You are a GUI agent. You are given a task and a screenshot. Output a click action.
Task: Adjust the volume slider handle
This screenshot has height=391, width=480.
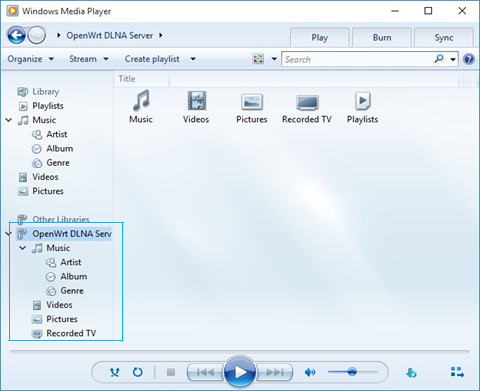pyautogui.click(x=352, y=372)
